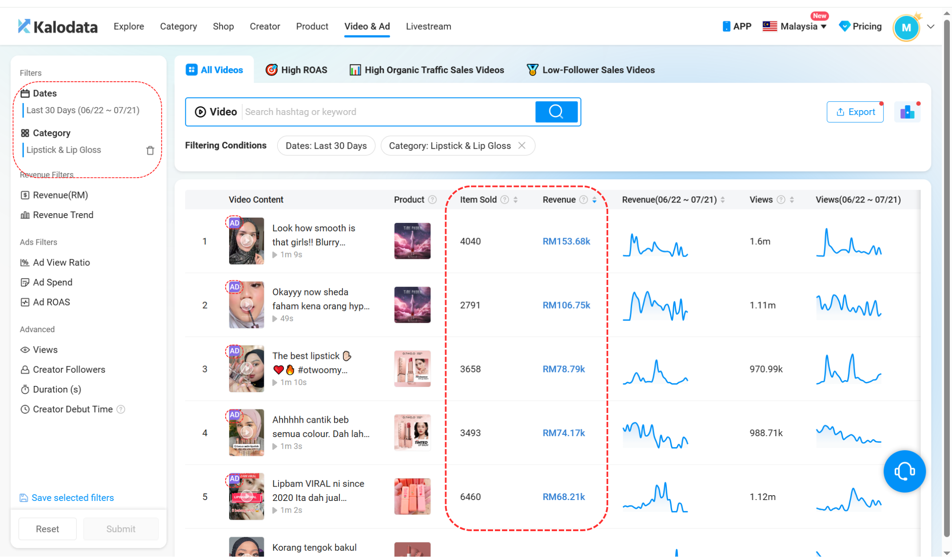Click the Views eye icon
Image resolution: width=952 pixels, height=560 pixels.
click(x=25, y=350)
